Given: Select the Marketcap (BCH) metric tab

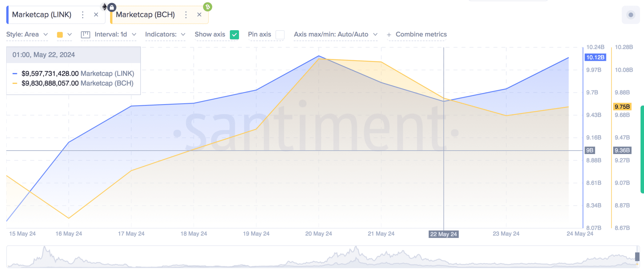Looking at the screenshot, I should pyautogui.click(x=145, y=15).
